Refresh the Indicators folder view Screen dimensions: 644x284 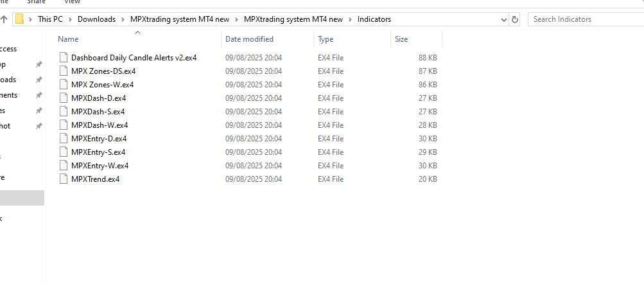click(x=514, y=20)
